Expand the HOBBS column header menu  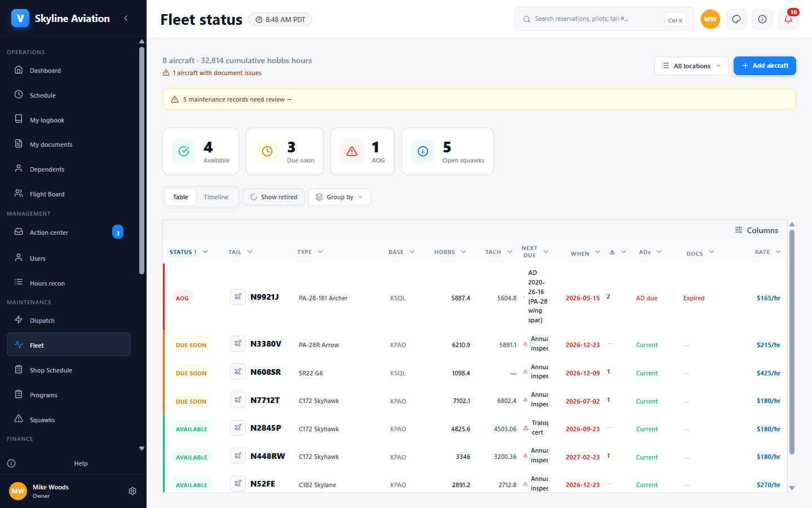coord(464,252)
